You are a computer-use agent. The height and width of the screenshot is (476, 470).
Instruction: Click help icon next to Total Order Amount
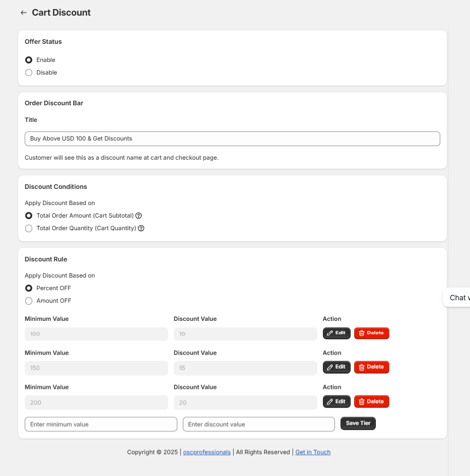[139, 216]
